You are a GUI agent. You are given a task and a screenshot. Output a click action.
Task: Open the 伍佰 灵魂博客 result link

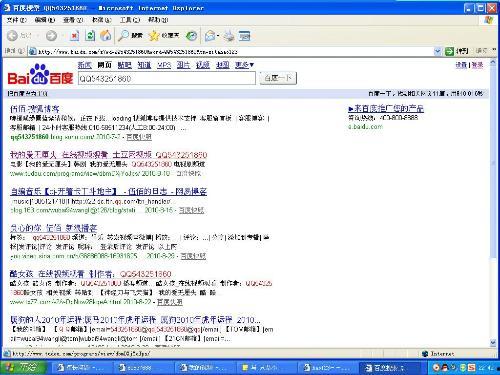tap(35, 109)
